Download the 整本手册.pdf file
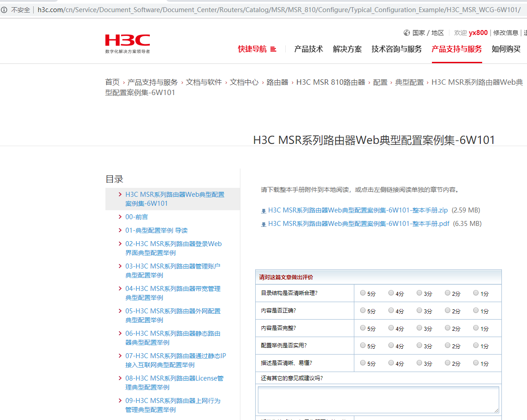The width and height of the screenshot is (527, 420). tap(359, 224)
